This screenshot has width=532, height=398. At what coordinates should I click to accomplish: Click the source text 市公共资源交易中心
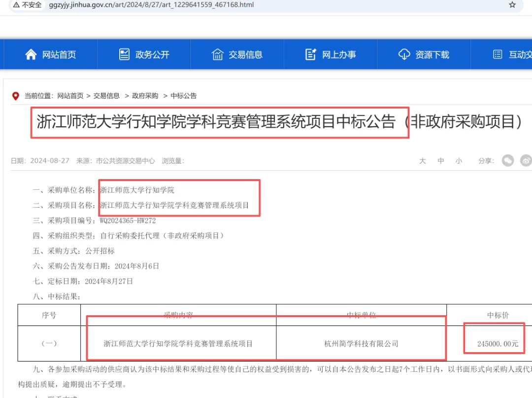pyautogui.click(x=125, y=161)
